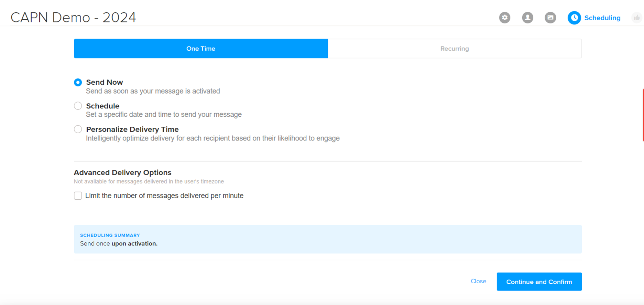The image size is (644, 305).
Task: Click the Scheduling Summary info panel
Action: tap(327, 239)
